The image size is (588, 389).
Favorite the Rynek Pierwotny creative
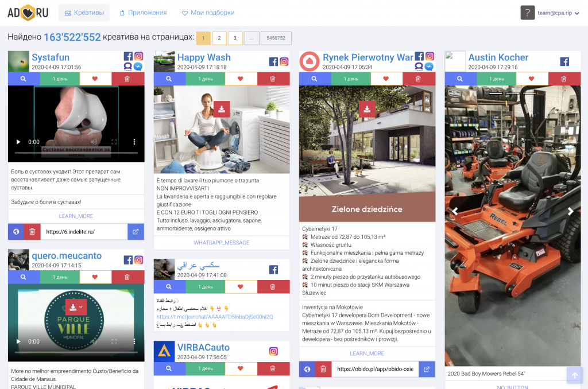click(386, 79)
